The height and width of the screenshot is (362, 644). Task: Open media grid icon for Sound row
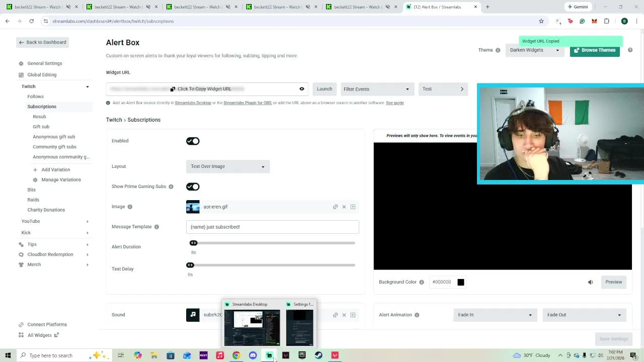click(353, 315)
